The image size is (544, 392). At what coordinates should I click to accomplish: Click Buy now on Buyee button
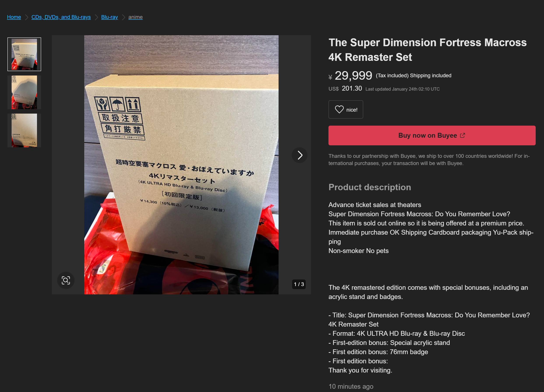click(x=432, y=135)
